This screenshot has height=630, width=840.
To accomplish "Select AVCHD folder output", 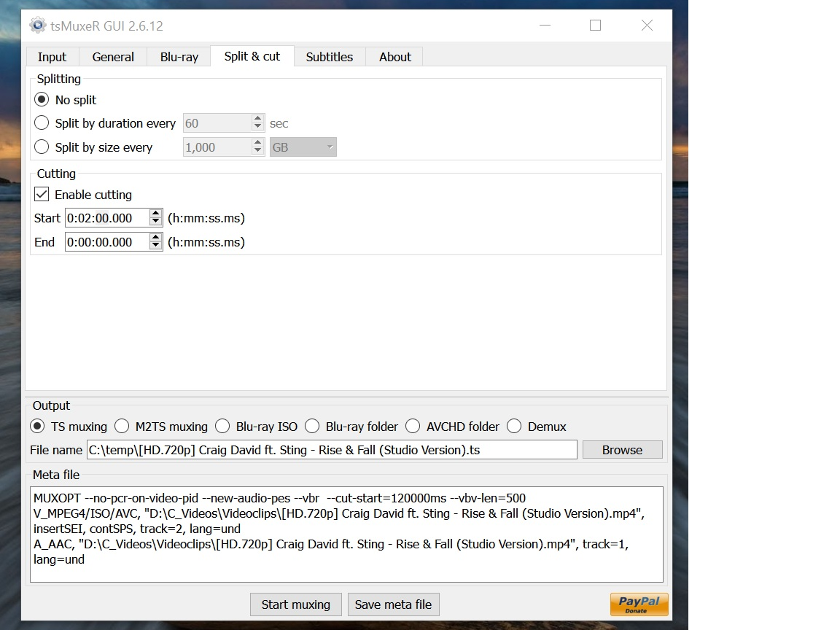I will pyautogui.click(x=413, y=427).
